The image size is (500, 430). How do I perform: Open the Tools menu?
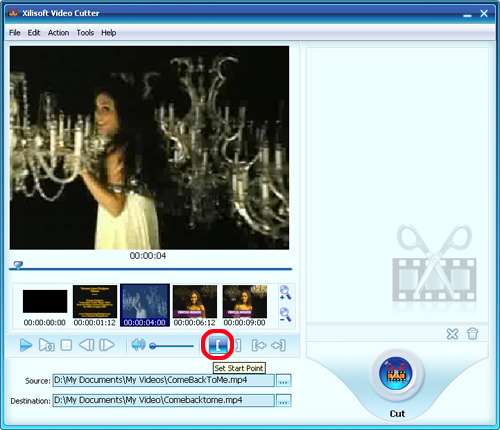tap(85, 33)
